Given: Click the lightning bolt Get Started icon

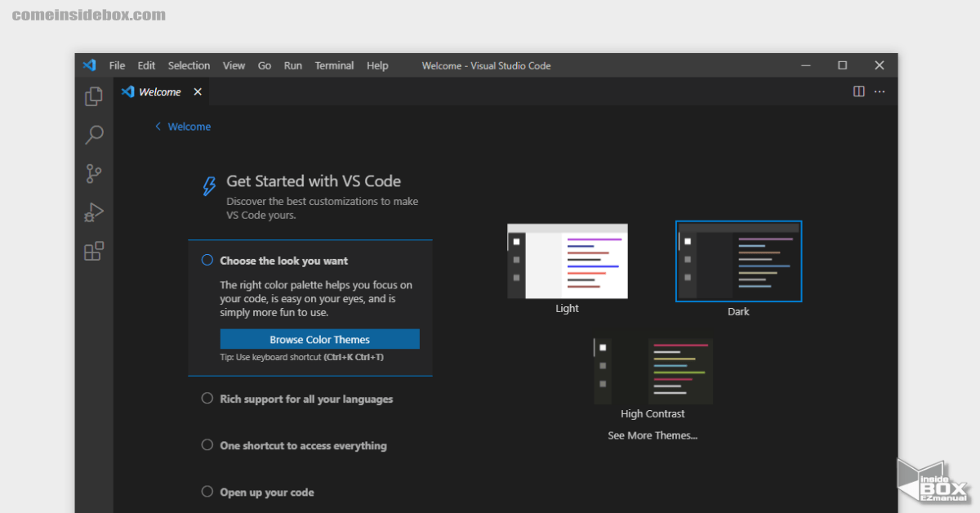Looking at the screenshot, I should 209,186.
